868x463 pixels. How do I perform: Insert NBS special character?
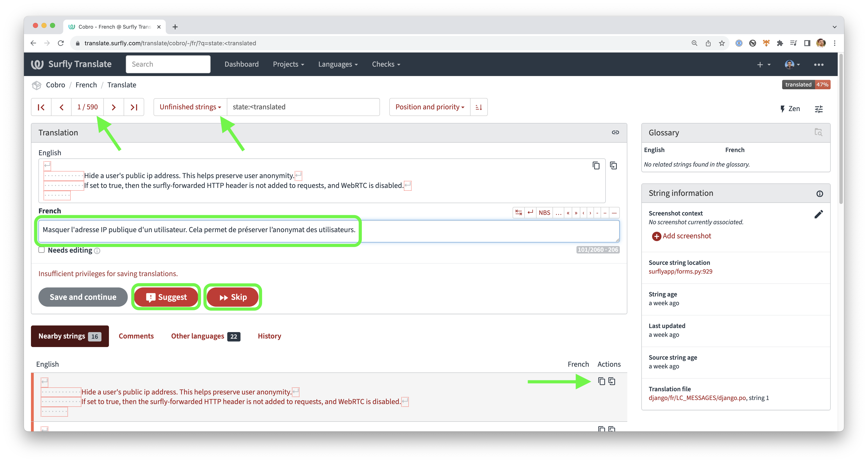coord(544,213)
